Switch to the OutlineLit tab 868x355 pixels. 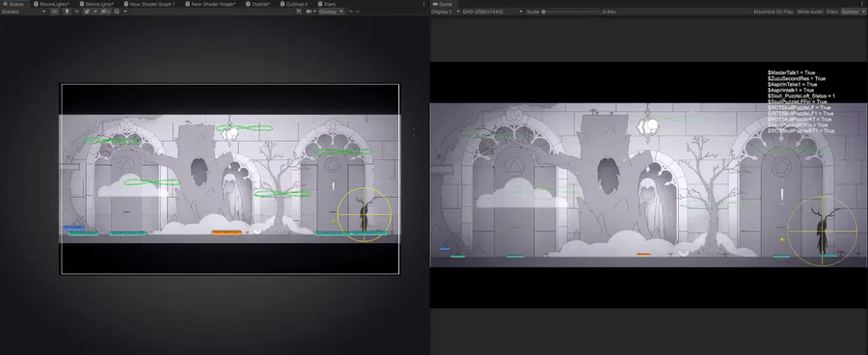[x=293, y=4]
